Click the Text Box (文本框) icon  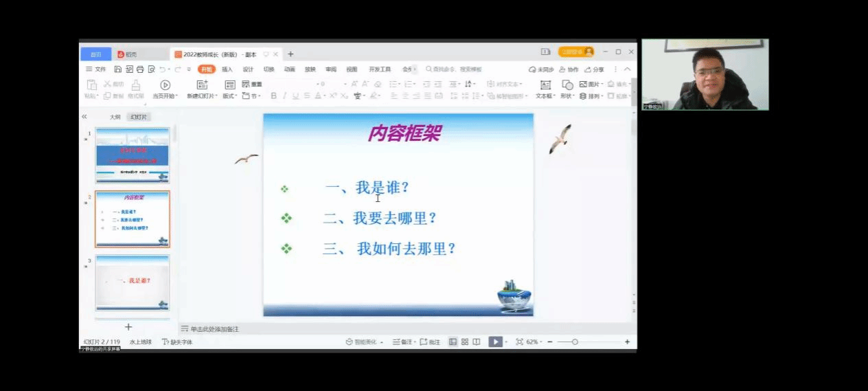click(545, 85)
